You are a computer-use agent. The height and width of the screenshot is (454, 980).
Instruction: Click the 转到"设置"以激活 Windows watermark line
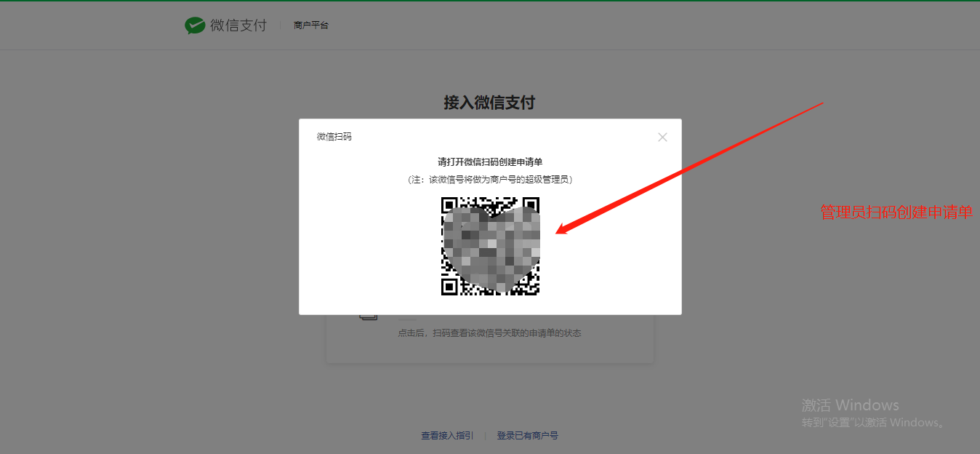point(874,423)
